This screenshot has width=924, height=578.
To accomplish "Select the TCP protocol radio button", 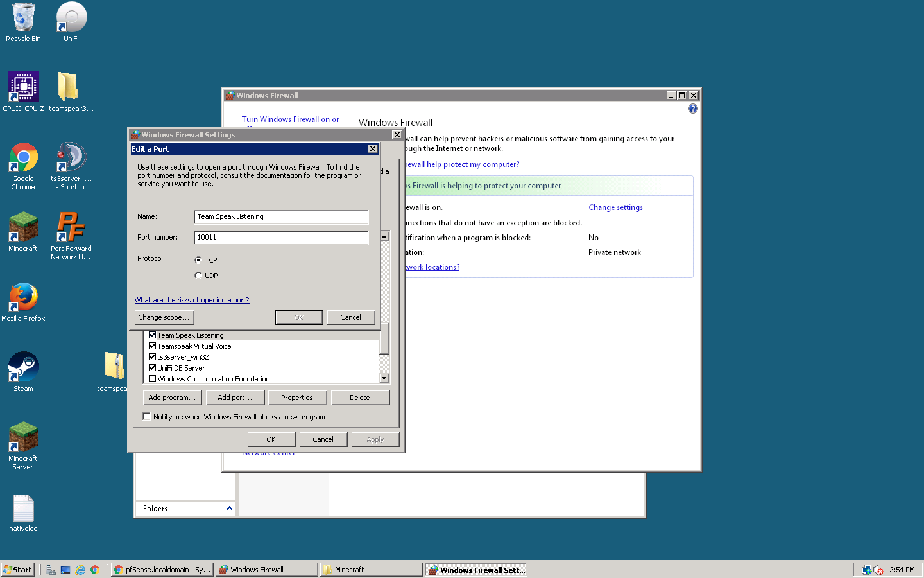I will [198, 260].
